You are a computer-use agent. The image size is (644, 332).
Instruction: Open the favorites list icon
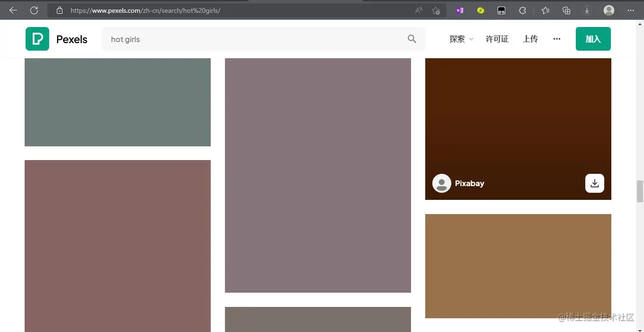(546, 10)
